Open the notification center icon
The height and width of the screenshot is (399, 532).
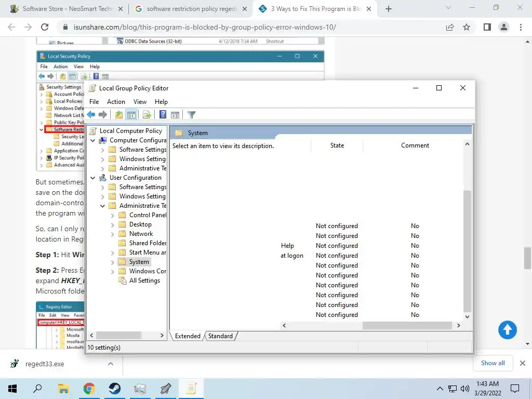pyautogui.click(x=515, y=389)
